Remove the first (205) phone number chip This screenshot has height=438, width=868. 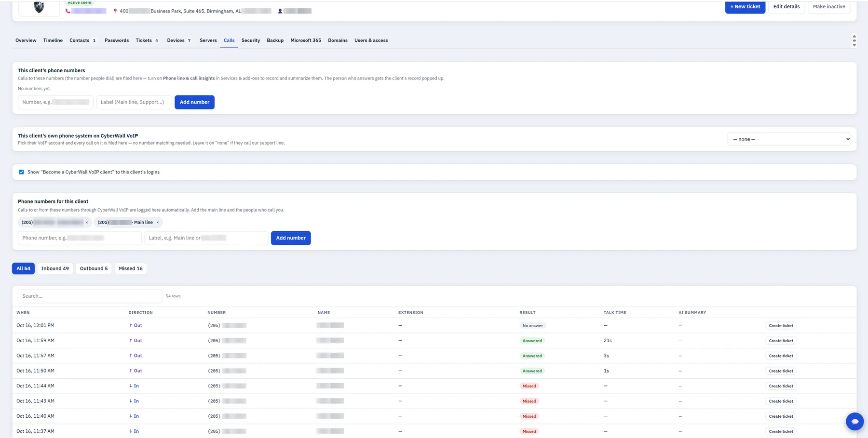pos(87,223)
